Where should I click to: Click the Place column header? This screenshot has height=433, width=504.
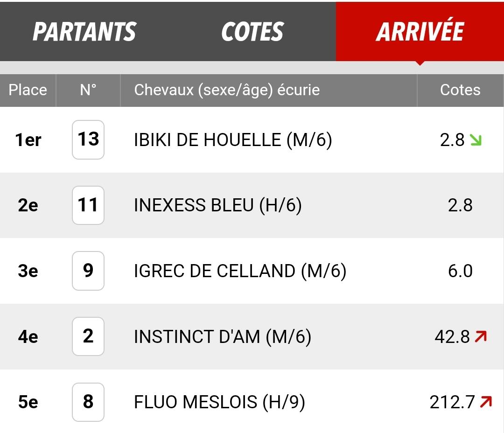click(28, 90)
